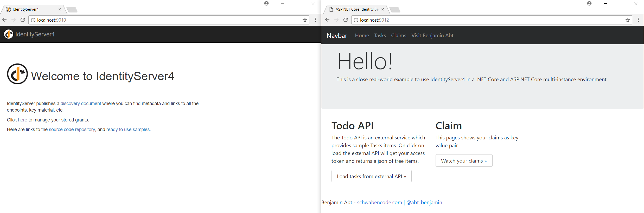644x213 pixels.
Task: Close the IdentityServer4 browser window
Action: point(313,4)
